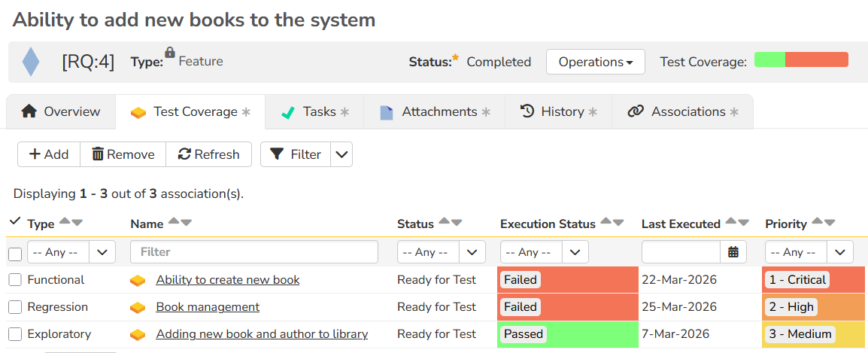
Task: Click the test case icon for Adding new book and author
Action: click(x=138, y=335)
